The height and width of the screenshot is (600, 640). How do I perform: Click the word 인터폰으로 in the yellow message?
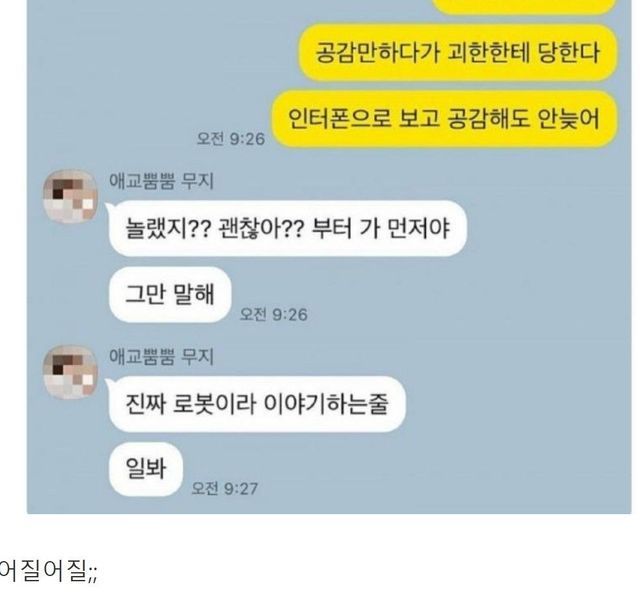[339, 118]
